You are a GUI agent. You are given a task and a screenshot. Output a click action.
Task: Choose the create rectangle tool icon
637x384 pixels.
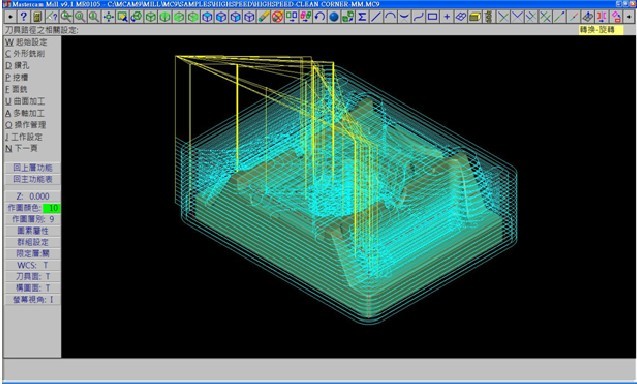[432, 17]
